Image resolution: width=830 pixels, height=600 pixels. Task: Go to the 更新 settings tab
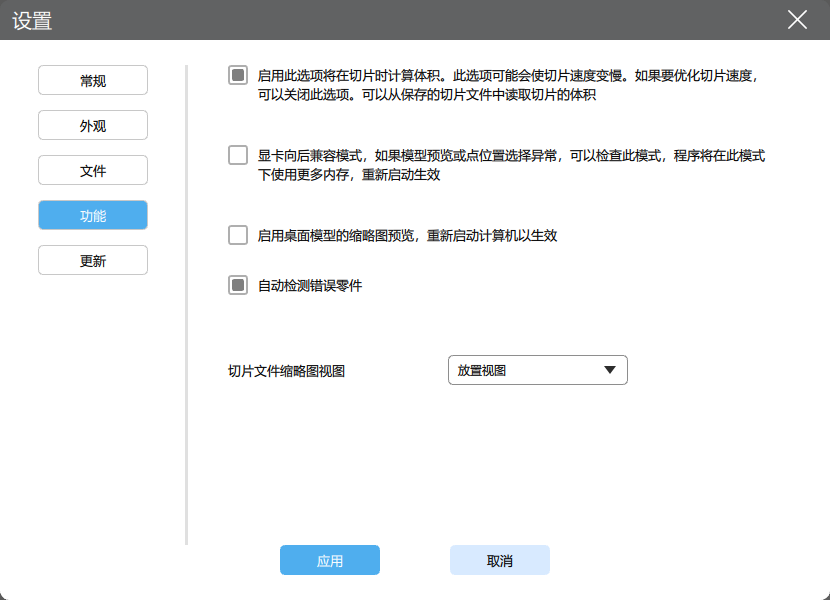[93, 260]
